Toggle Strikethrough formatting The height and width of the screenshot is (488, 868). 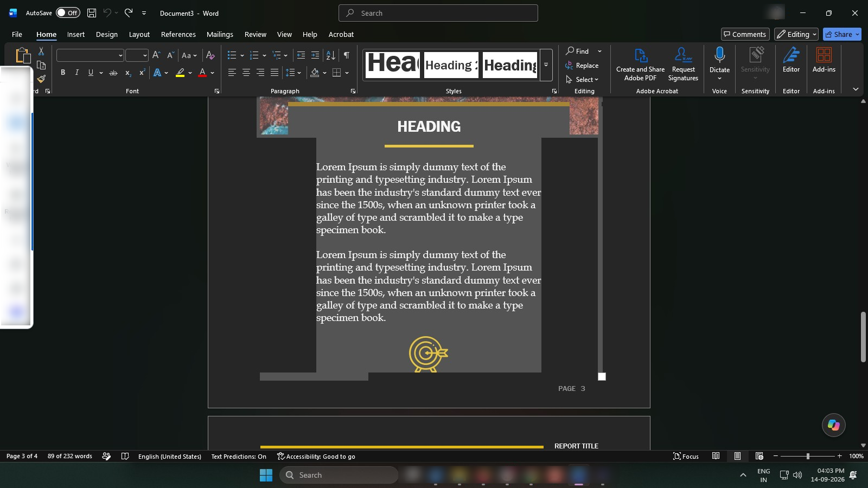tap(113, 73)
